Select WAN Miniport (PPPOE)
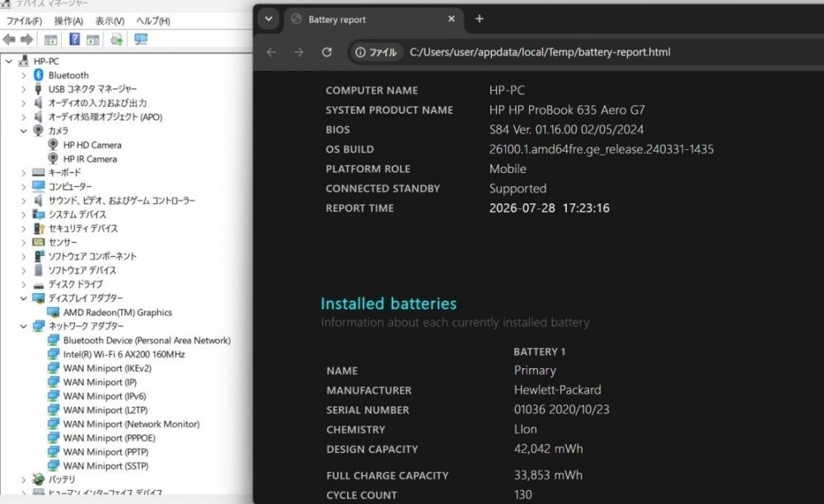The image size is (824, 504). pyautogui.click(x=109, y=438)
